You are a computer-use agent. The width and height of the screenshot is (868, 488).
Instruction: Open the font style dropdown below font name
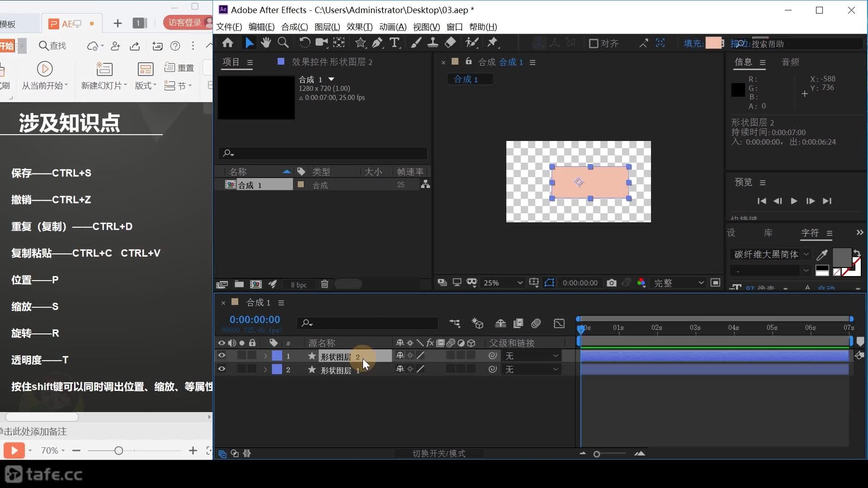(770, 271)
